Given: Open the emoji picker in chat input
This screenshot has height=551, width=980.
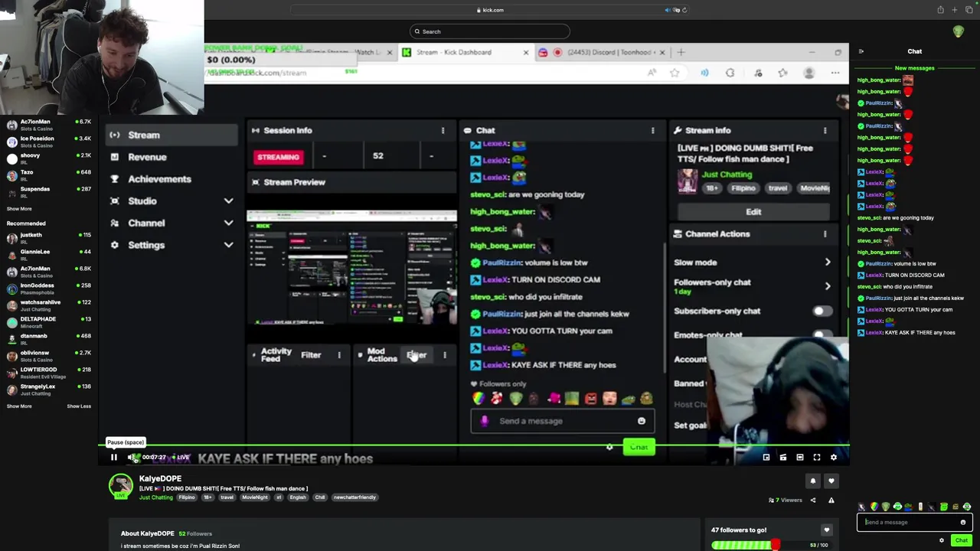Looking at the screenshot, I should [x=963, y=523].
